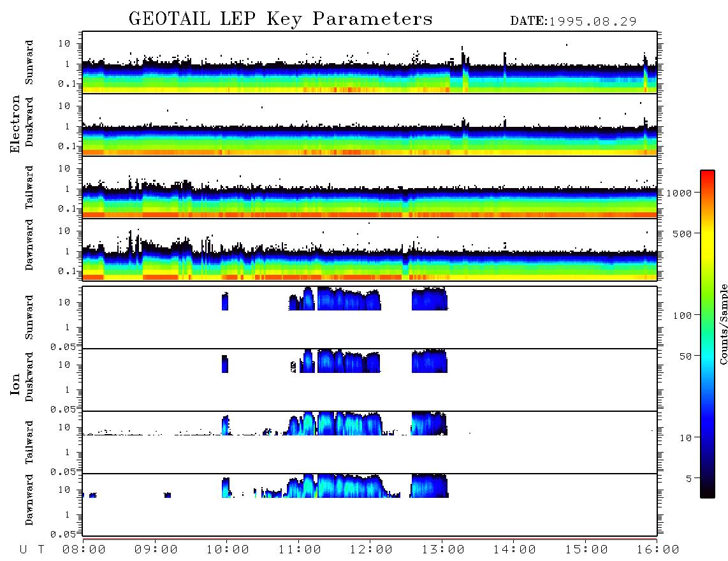Click the vertical "Electron" group label
728x561 pixels.
click(x=15, y=124)
